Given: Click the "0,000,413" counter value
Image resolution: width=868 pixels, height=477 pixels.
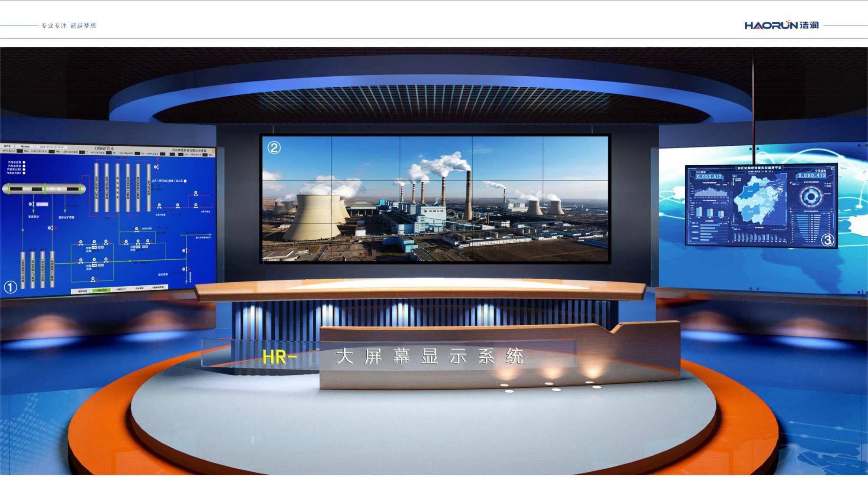Looking at the screenshot, I should point(812,175).
